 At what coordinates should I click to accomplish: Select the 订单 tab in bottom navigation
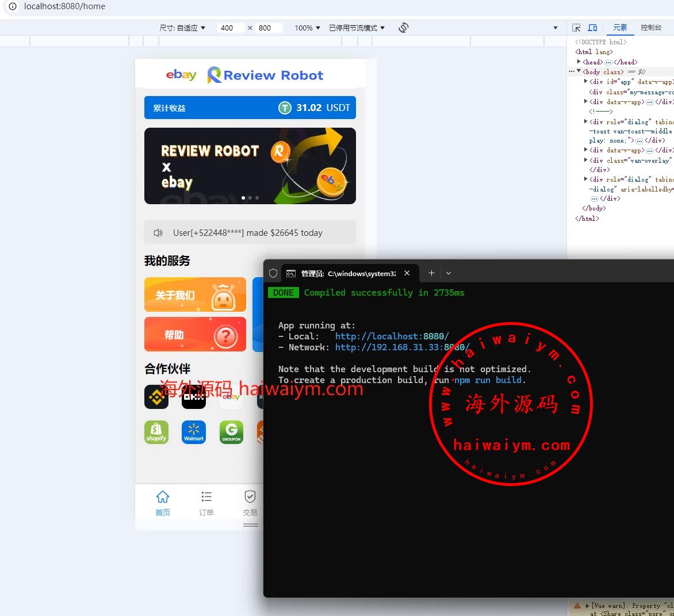point(206,503)
